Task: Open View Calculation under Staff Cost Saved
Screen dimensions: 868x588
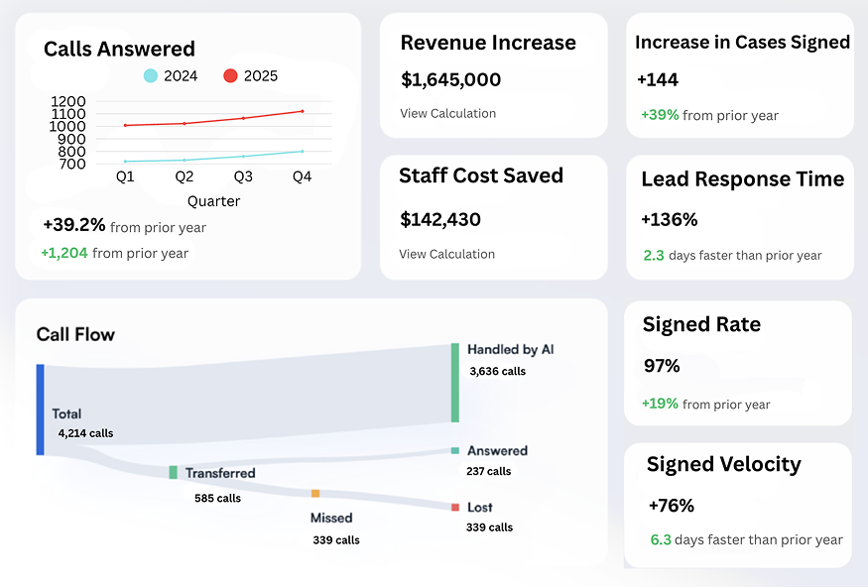Action: [447, 254]
